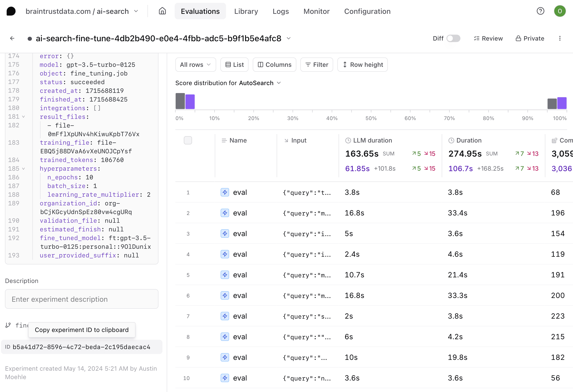Click the eval lightning bolt icon row 1
This screenshot has height=392, width=573.
pyautogui.click(x=225, y=192)
